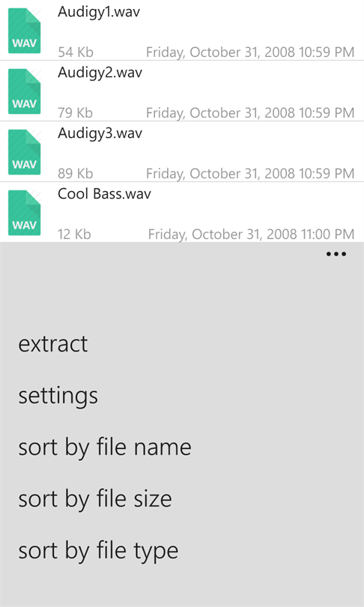Choose extract from the menu
Image resolution: width=364 pixels, height=607 pixels.
point(53,344)
